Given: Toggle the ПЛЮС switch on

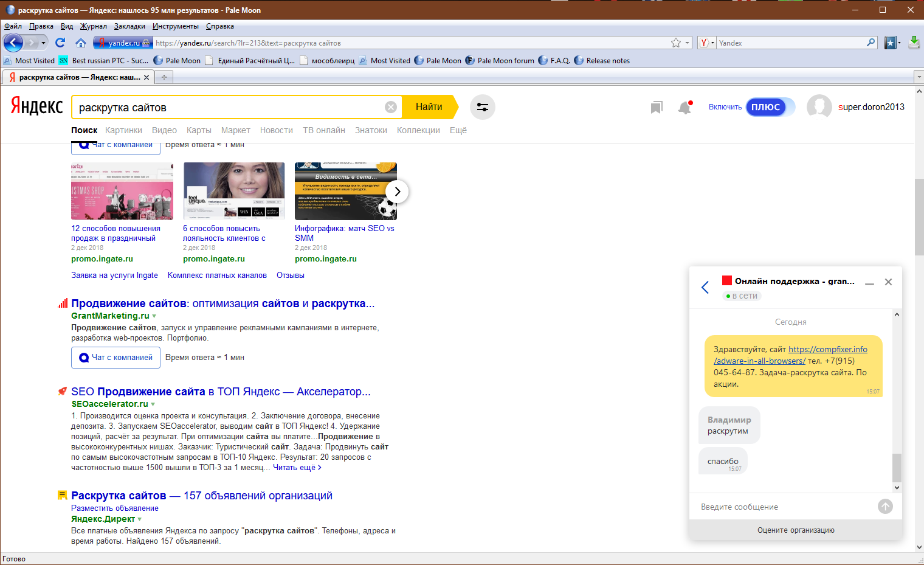Looking at the screenshot, I should click(770, 107).
